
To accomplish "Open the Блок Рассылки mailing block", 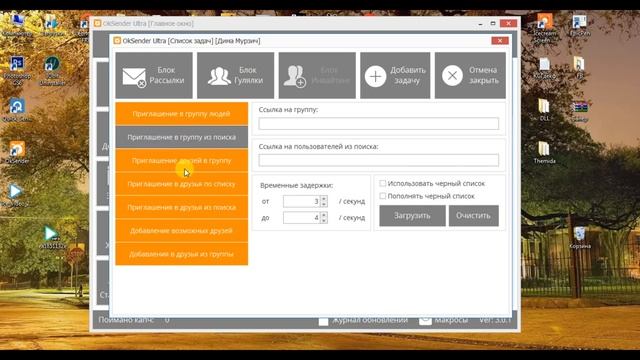I will 154,75.
